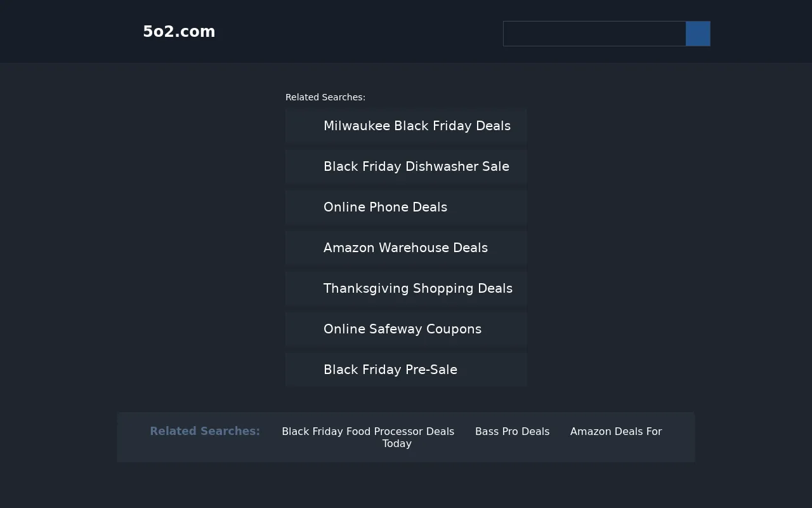The width and height of the screenshot is (812, 508).
Task: Tap the phone deals list row
Action: click(x=406, y=207)
